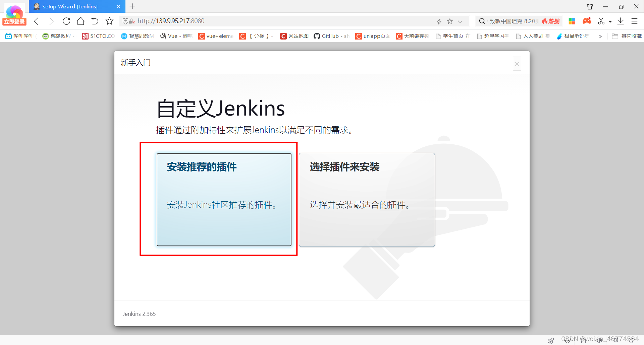This screenshot has height=345, width=644.
Task: Open the colorful apps grid icon
Action: pos(572,21)
